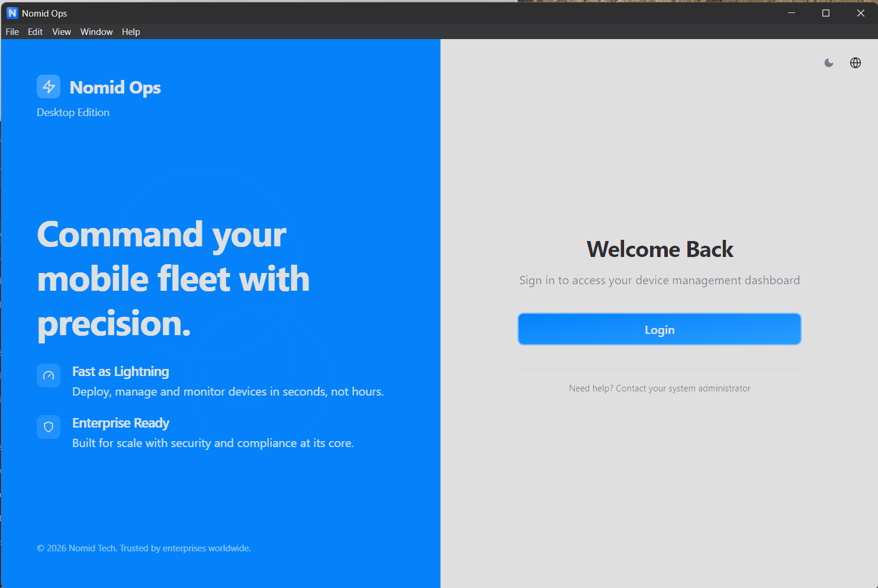Click 'Built for scale with security' description

(213, 443)
